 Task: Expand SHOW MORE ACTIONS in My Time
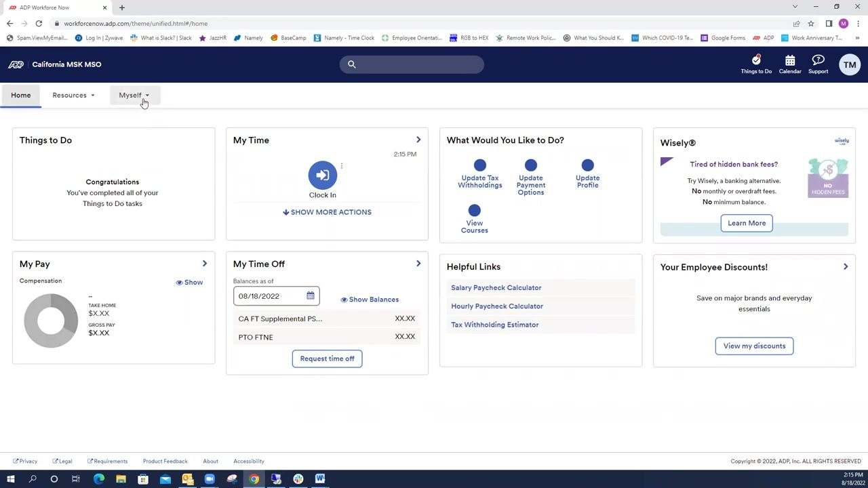(x=327, y=212)
